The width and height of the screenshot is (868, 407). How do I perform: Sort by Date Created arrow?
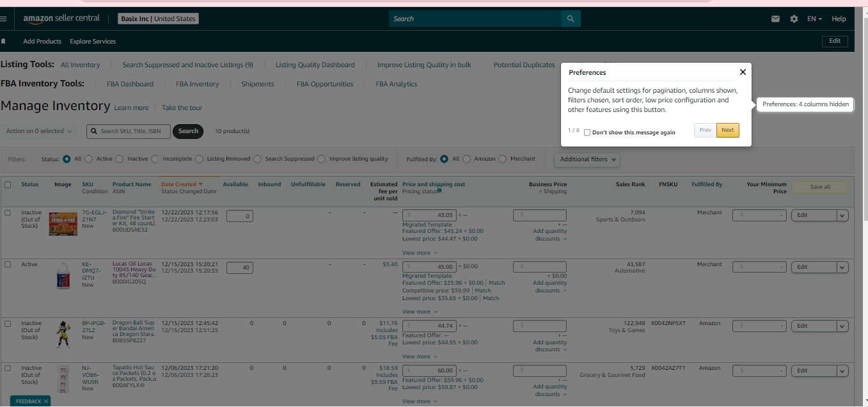200,184
